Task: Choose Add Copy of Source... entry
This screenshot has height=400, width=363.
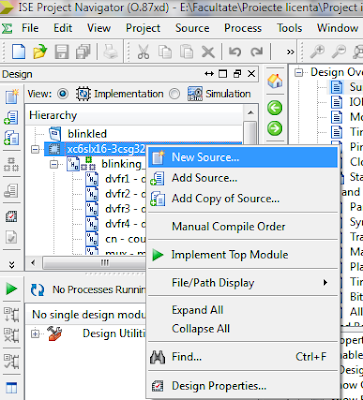Action: pos(243,199)
